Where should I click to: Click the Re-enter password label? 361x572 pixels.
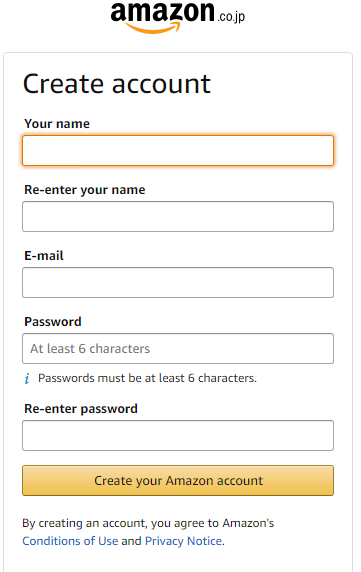coord(81,409)
